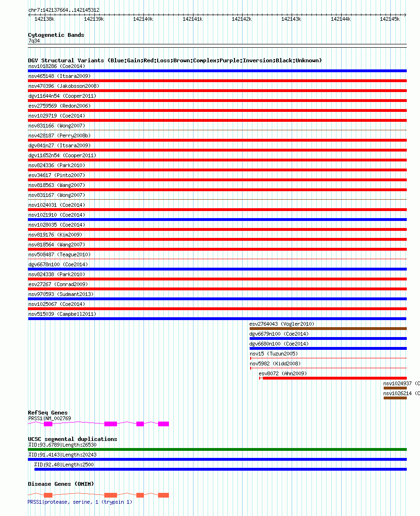
Task: Select nsv508487 (Teague2010) label
Action: coord(59,254)
